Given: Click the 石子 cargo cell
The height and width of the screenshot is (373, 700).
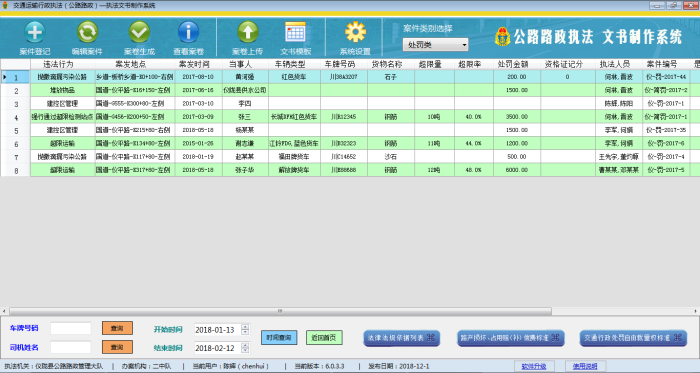Looking at the screenshot, I should click(x=391, y=77).
